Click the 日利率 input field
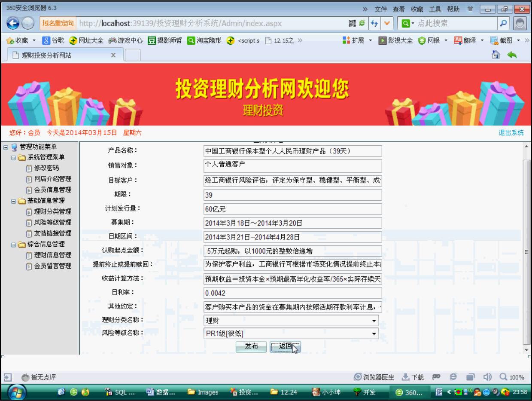Image resolution: width=532 pixels, height=401 pixels. click(293, 293)
